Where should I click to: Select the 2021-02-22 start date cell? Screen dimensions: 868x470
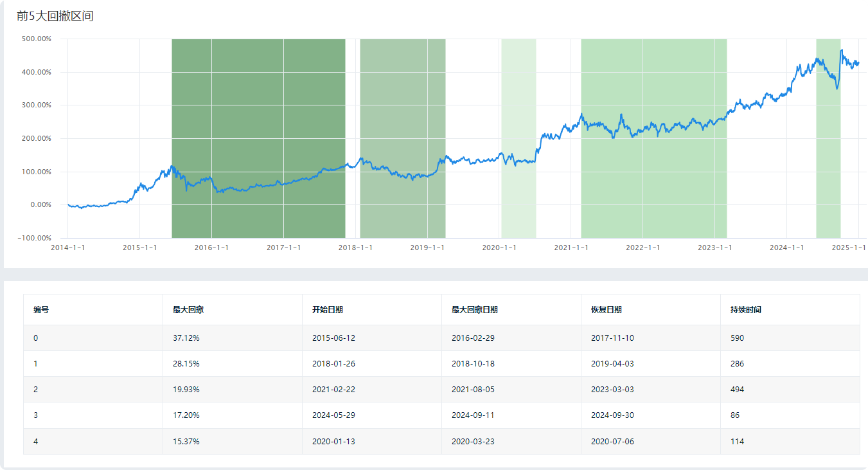pos(333,390)
